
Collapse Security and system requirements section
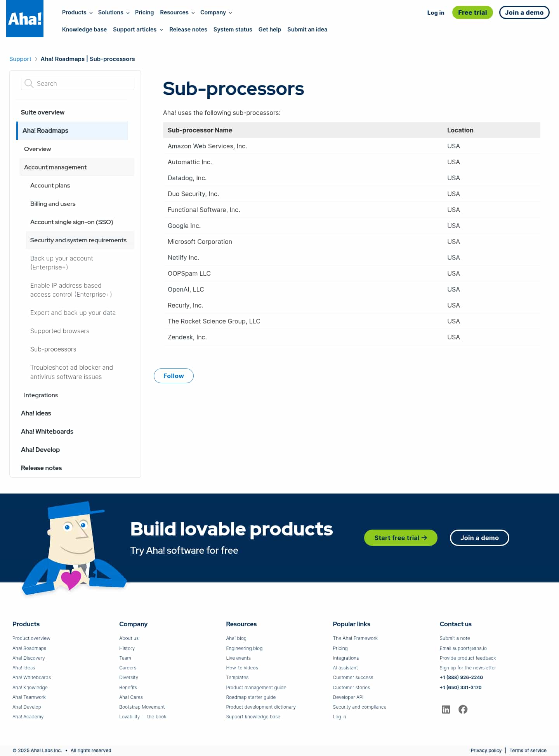(80, 240)
